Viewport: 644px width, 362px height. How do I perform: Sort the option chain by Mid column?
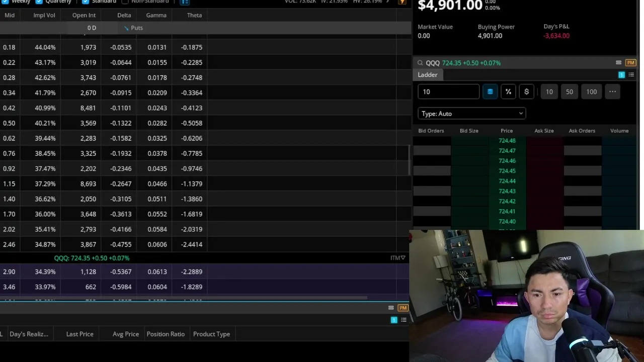tap(10, 15)
